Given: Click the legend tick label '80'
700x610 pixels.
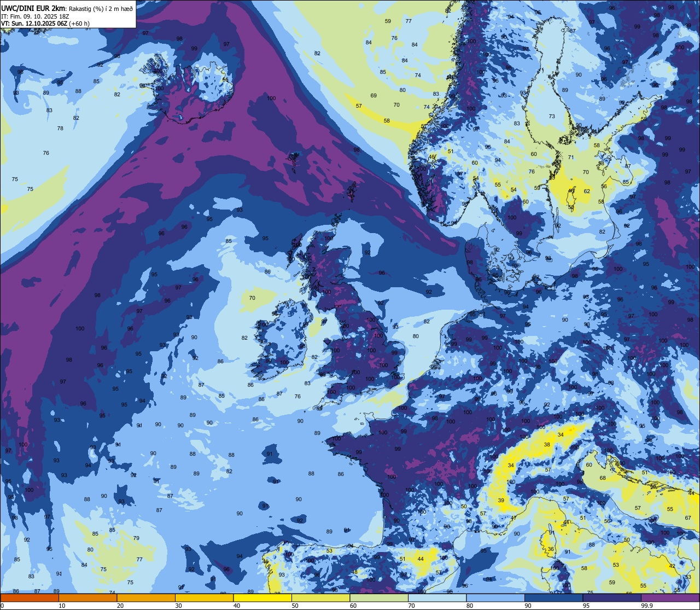Looking at the screenshot, I should [x=470, y=606].
